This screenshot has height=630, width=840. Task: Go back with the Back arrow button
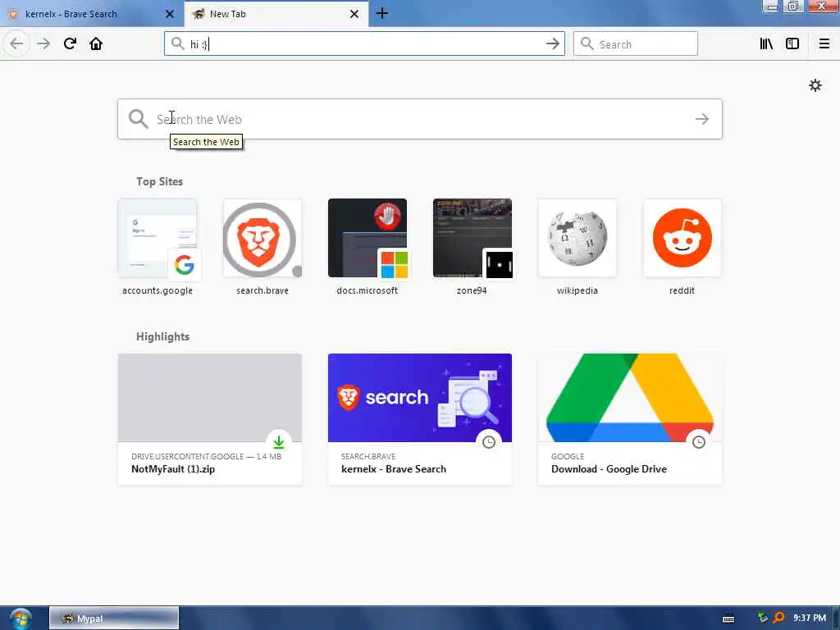(x=16, y=43)
